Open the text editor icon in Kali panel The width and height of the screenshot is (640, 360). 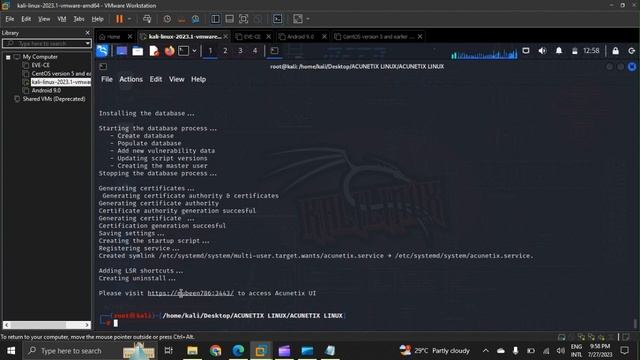coord(153,51)
